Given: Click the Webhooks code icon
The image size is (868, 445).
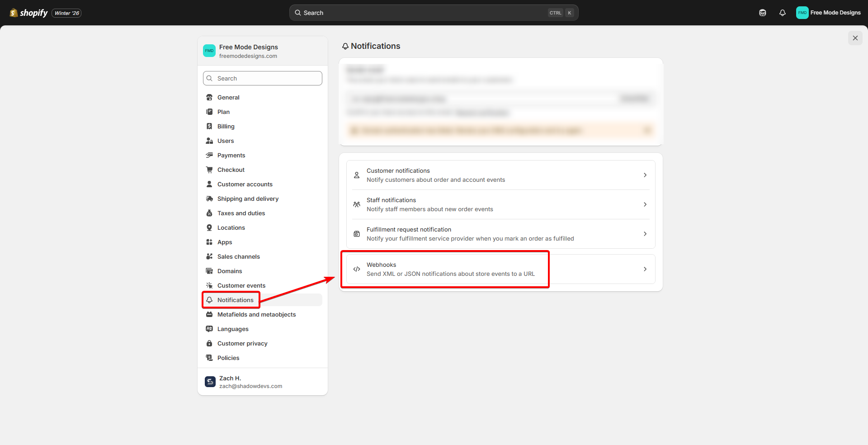Looking at the screenshot, I should point(356,269).
